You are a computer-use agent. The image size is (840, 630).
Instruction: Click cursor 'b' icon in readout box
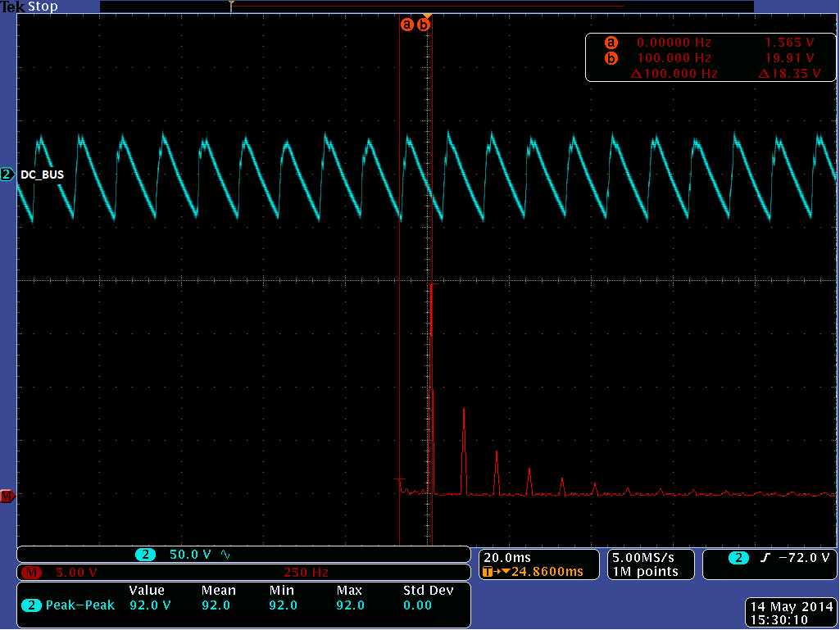[x=611, y=58]
